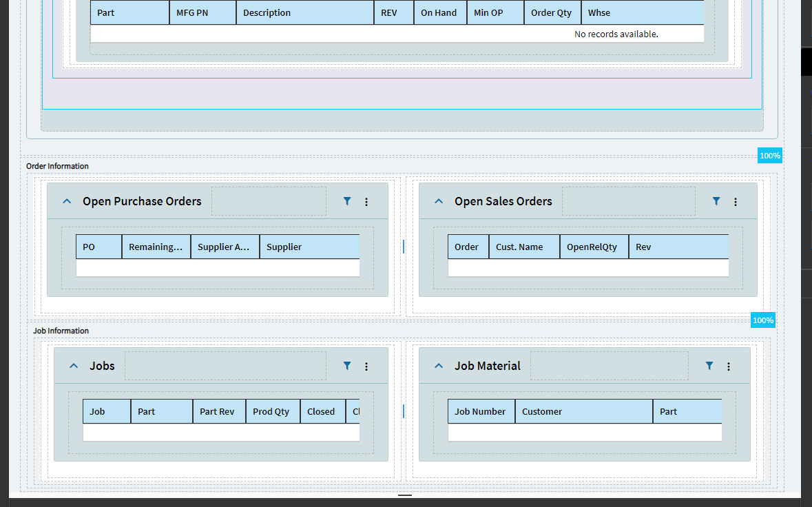The image size is (812, 507).
Task: Click the Cust. Name column header
Action: pyautogui.click(x=525, y=247)
